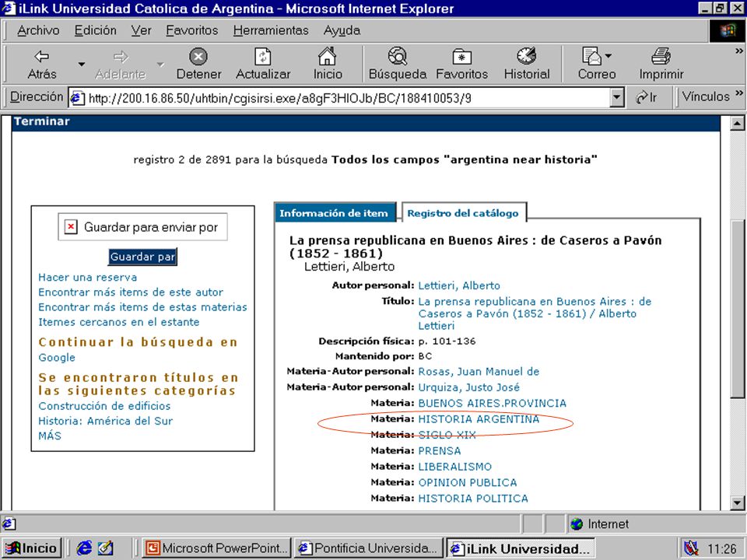Open HISTORIA ARGENTINA subject link
The image size is (747, 560).
tap(479, 419)
